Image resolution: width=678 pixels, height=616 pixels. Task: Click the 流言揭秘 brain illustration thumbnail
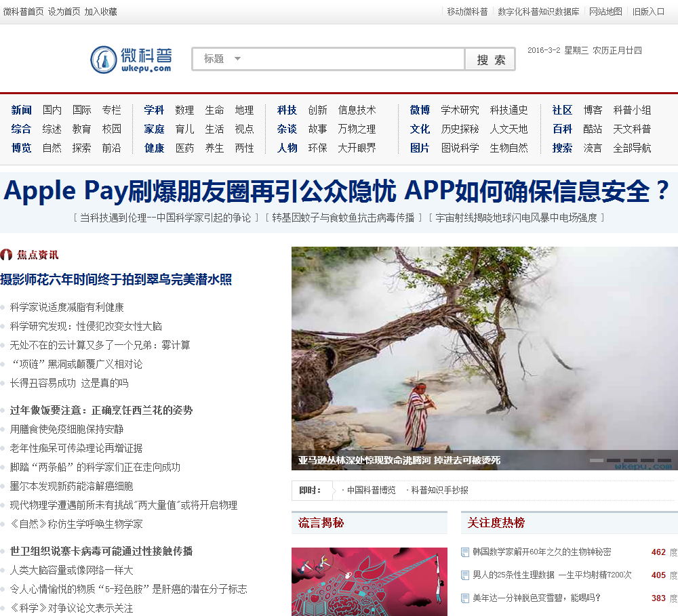(370, 582)
